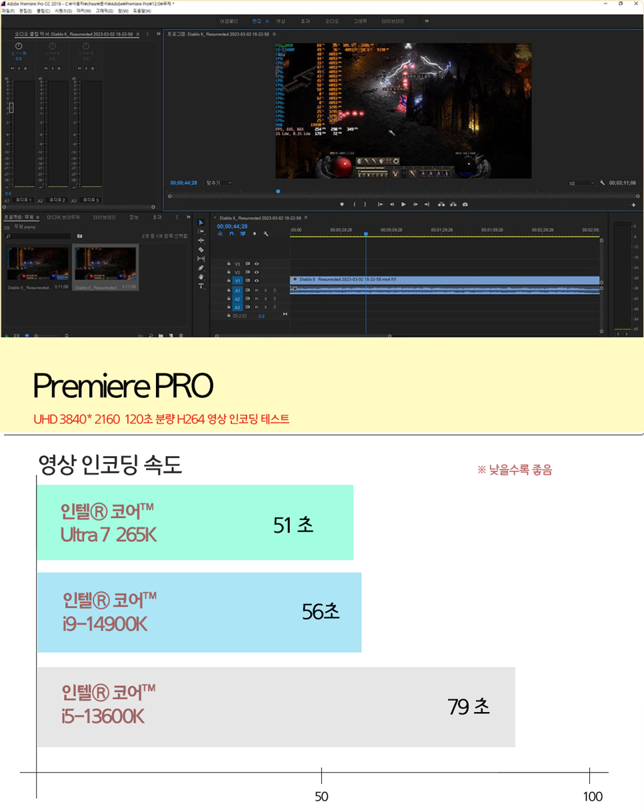Toggle V1 track visibility eye
Image resolution: width=644 pixels, height=812 pixels.
tap(257, 281)
